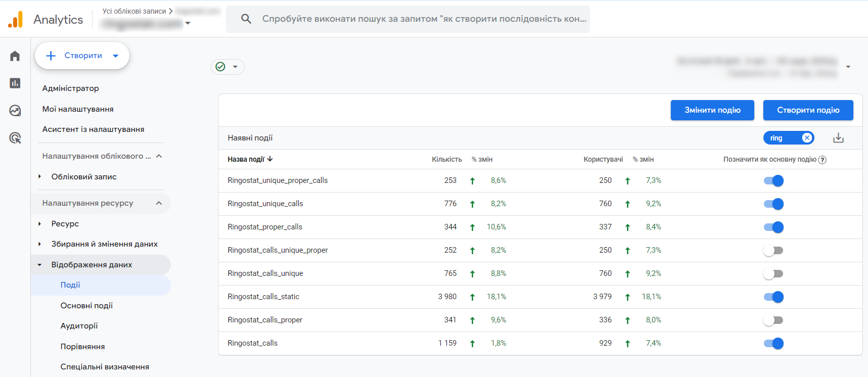This screenshot has height=377, width=868.
Task: Download existing events with the download icon
Action: click(x=838, y=138)
